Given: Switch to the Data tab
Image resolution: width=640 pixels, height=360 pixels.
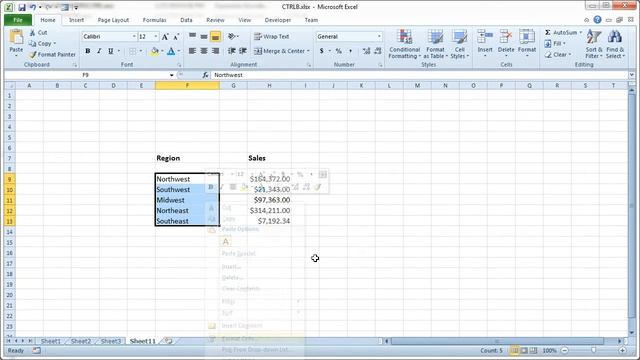Looking at the screenshot, I should (x=186, y=20).
